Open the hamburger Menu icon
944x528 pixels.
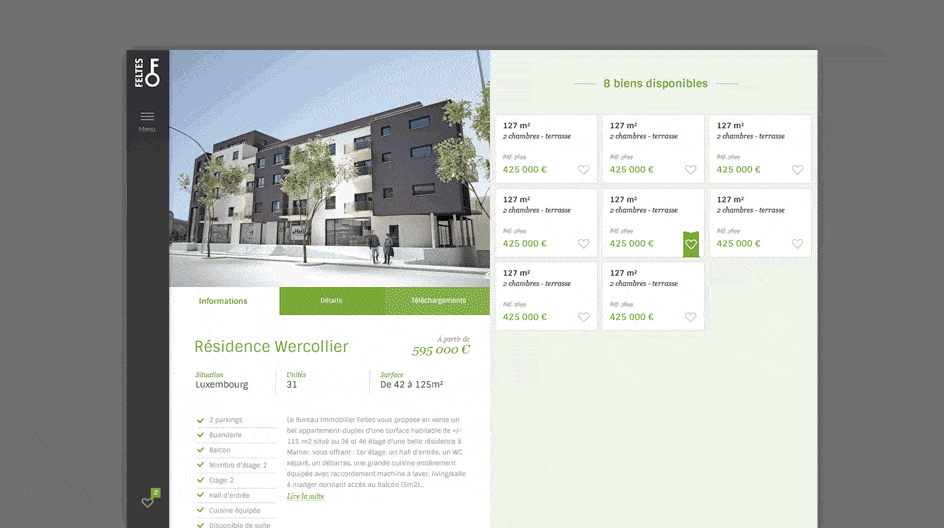[147, 116]
